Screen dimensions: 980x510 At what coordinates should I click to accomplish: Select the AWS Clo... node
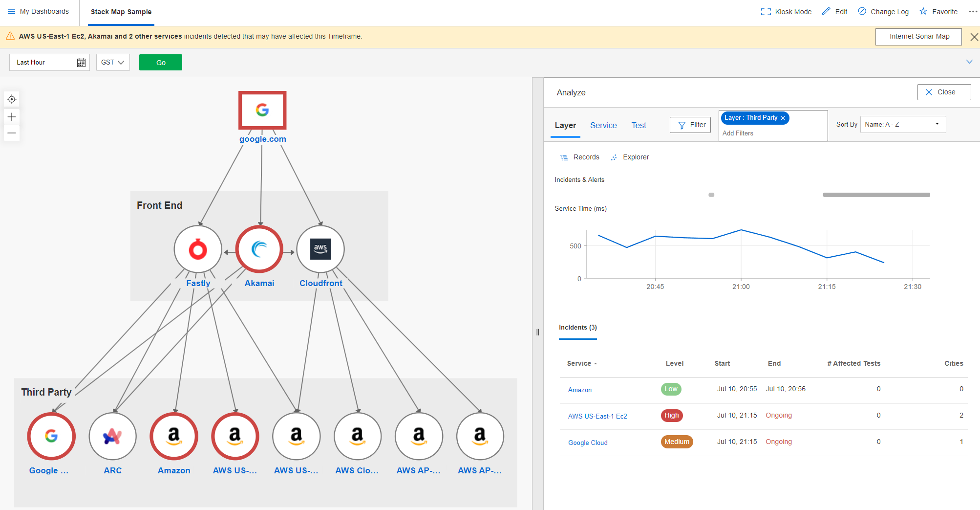(x=358, y=436)
